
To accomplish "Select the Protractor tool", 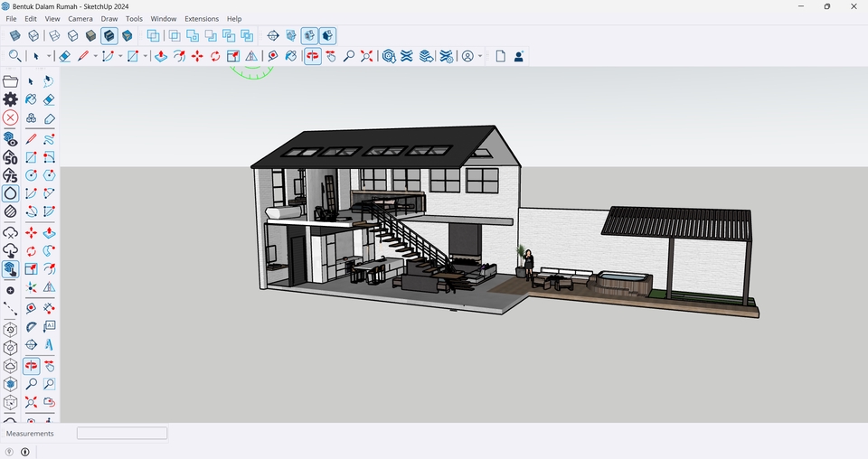I will 31,326.
